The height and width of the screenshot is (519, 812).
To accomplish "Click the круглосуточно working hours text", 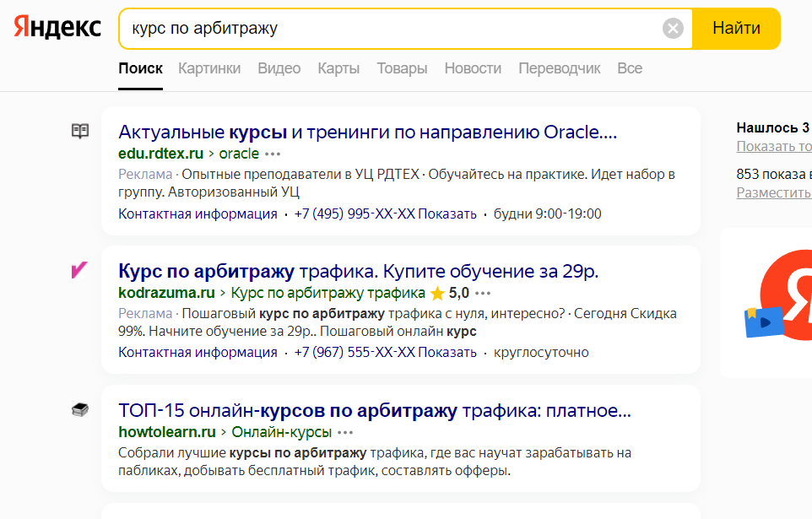I will (541, 353).
